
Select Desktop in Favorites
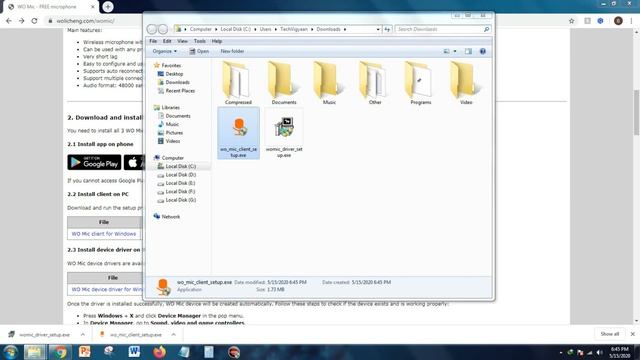170,74
